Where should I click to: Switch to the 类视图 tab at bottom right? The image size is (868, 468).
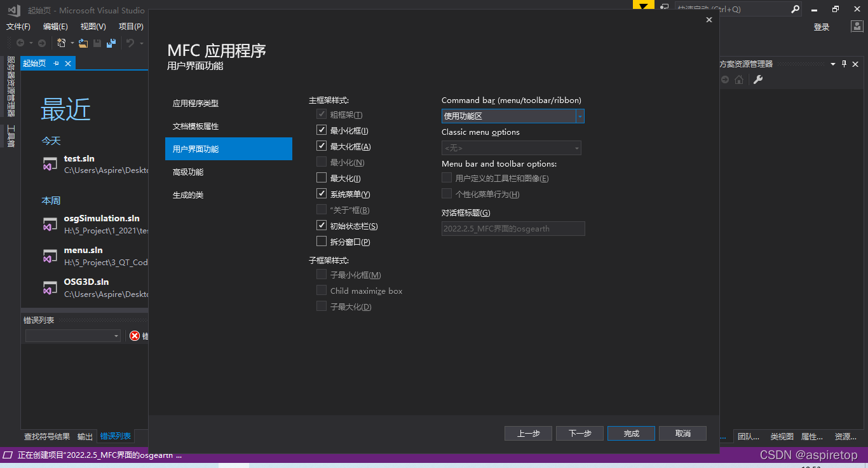(x=782, y=436)
